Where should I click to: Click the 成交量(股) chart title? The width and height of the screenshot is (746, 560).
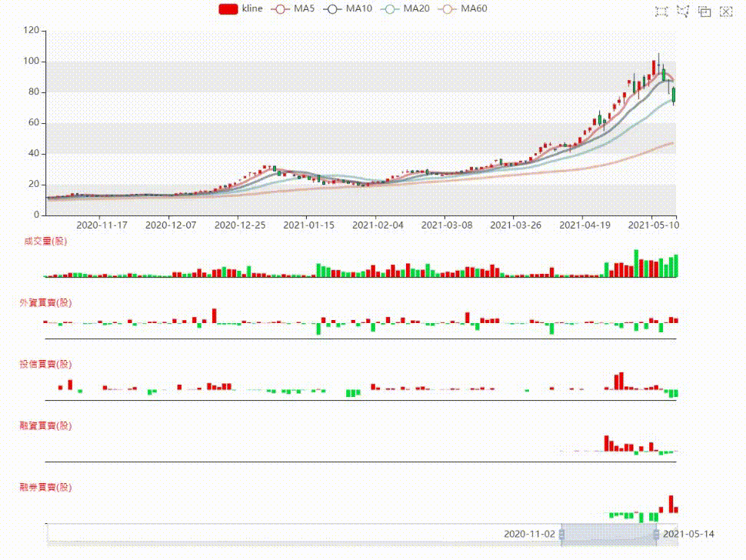45,242
